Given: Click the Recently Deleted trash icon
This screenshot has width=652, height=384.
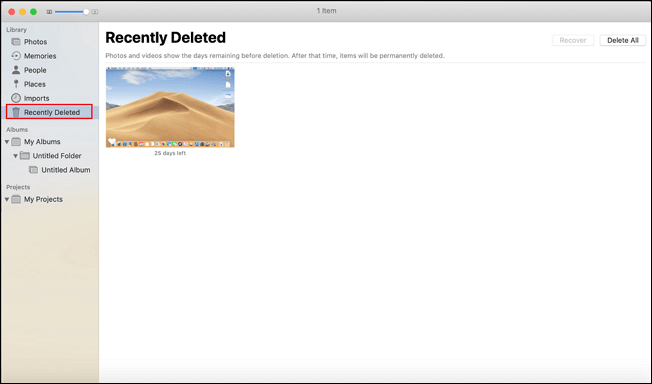Looking at the screenshot, I should 16,112.
